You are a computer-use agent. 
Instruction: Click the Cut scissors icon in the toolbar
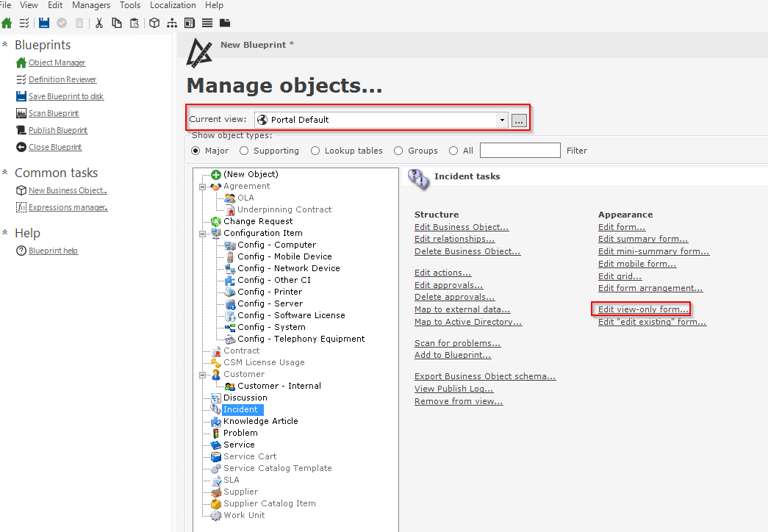(98, 23)
